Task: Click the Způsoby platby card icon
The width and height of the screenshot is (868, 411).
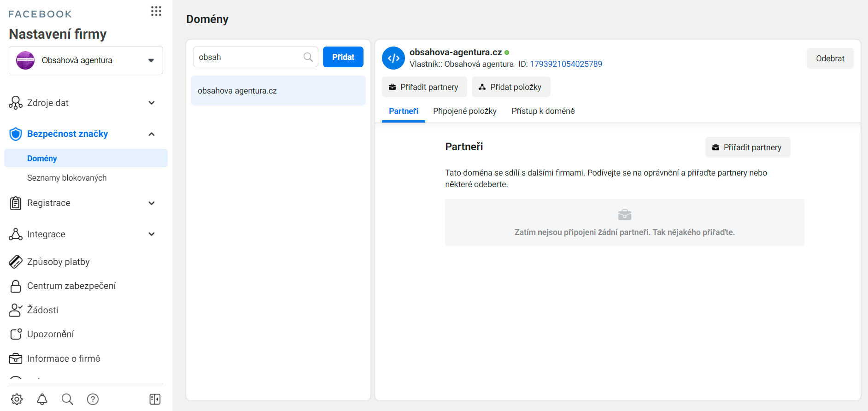Action: [16, 262]
